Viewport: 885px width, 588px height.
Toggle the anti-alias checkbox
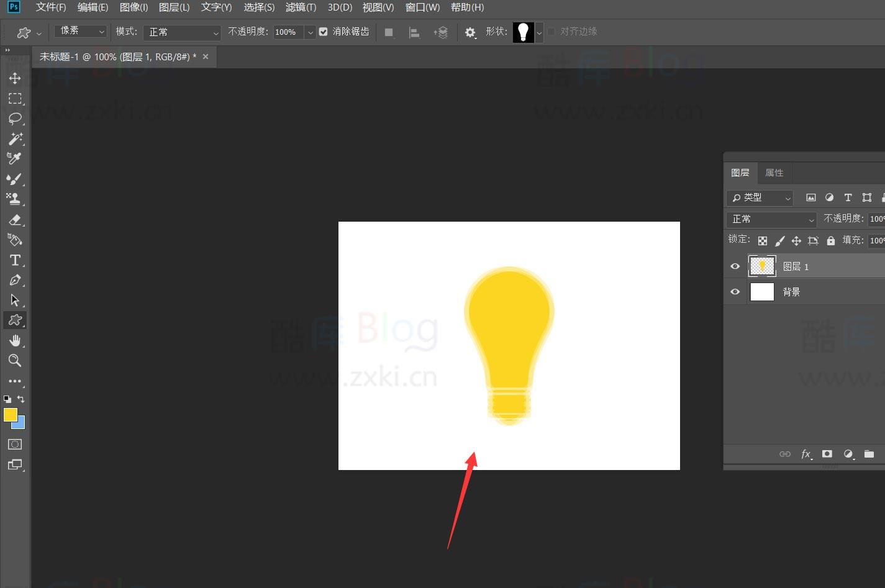(x=323, y=32)
